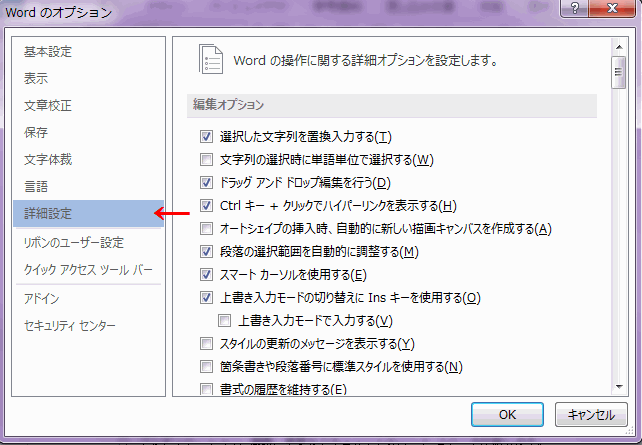Screen dimensions: 642x445
Task: Check 箇条書きや段落番号に標準スタイルを使用する checkbox
Action: pos(206,366)
